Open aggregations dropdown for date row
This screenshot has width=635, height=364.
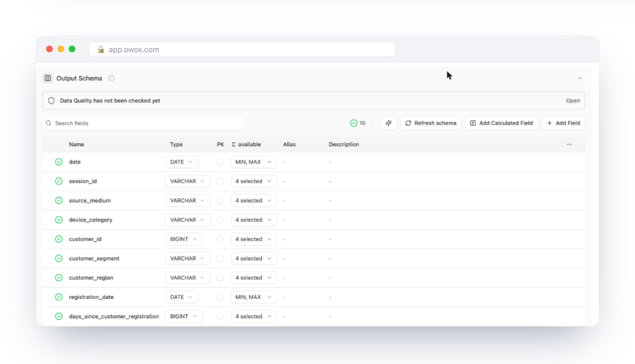[254, 162]
